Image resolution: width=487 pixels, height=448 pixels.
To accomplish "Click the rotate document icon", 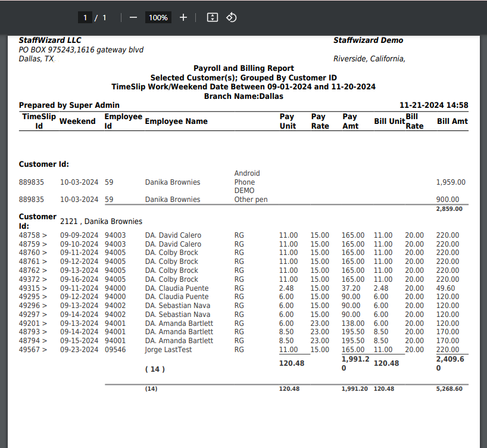I will [232, 18].
